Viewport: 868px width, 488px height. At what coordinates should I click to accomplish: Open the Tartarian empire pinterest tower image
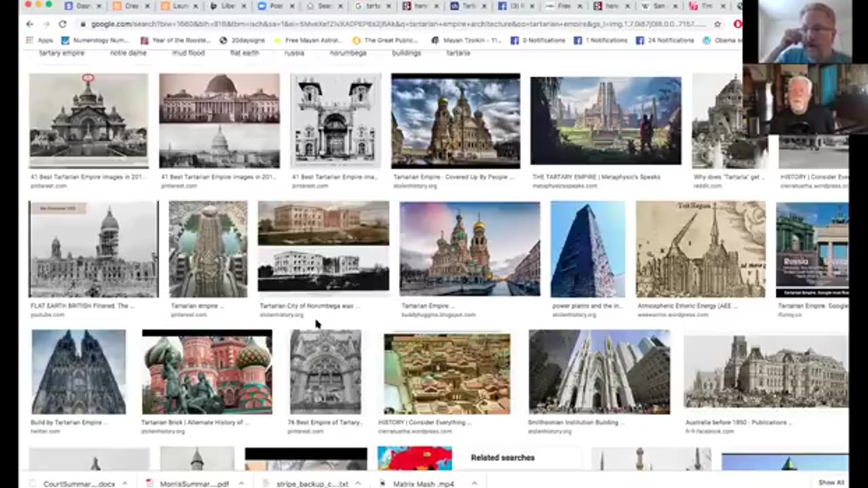208,249
